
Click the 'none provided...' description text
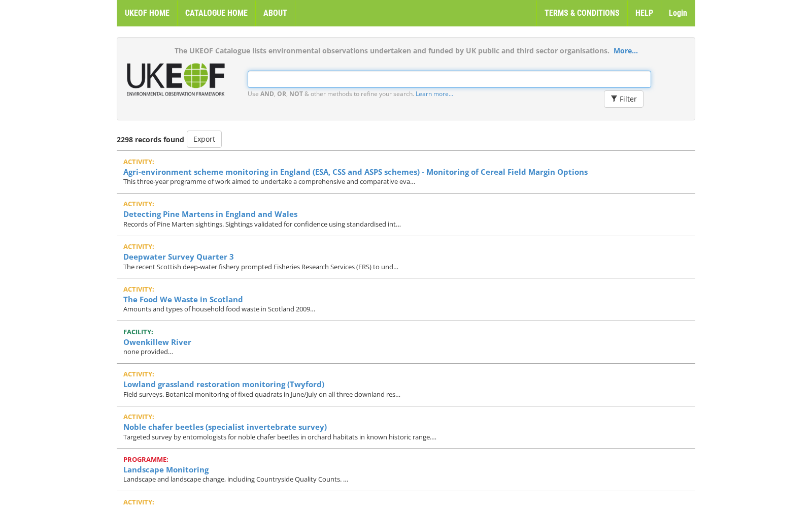pos(148,352)
